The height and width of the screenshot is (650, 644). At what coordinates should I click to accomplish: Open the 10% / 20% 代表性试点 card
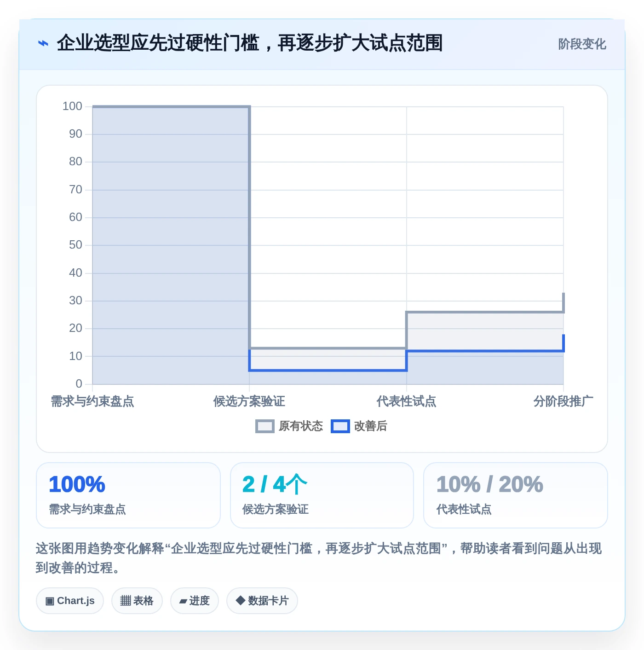516,495
